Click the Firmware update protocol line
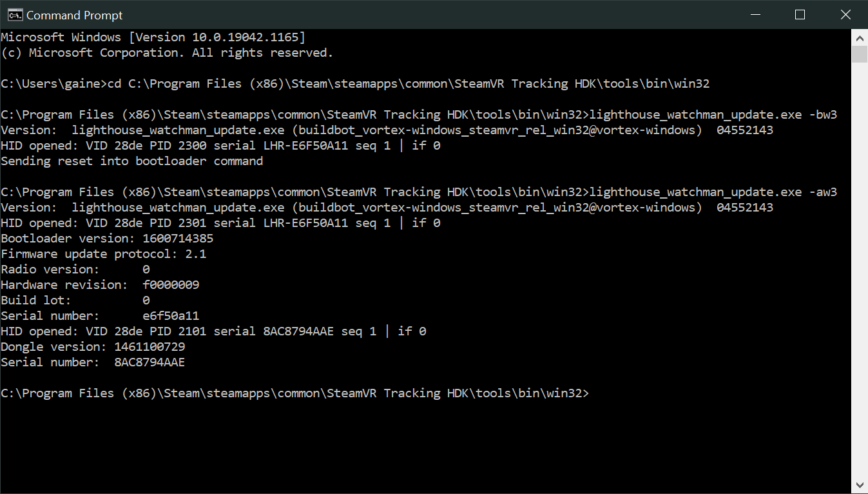This screenshot has height=494, width=868. point(104,254)
